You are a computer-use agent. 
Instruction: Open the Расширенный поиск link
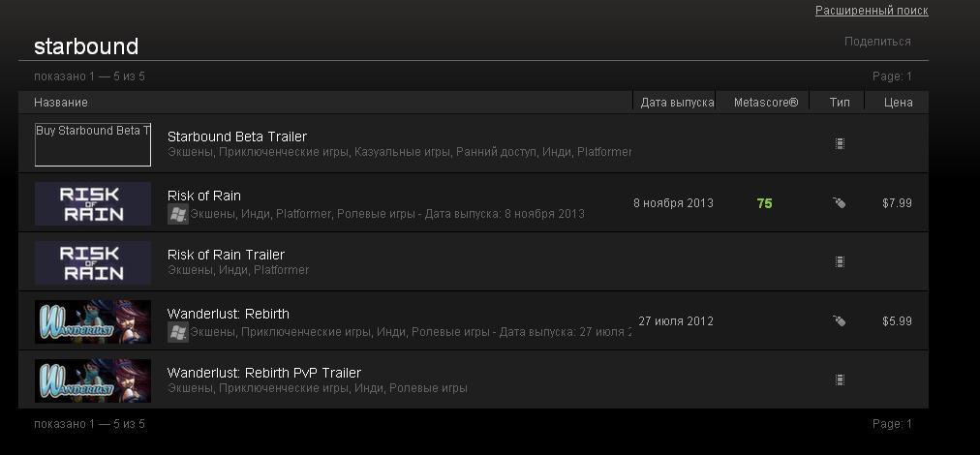tap(872, 11)
